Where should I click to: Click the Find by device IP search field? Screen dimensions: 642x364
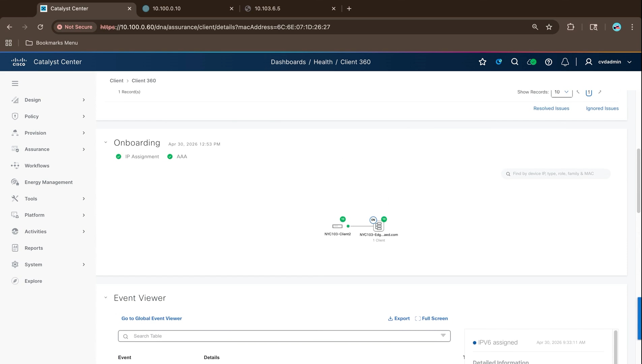[x=556, y=174]
